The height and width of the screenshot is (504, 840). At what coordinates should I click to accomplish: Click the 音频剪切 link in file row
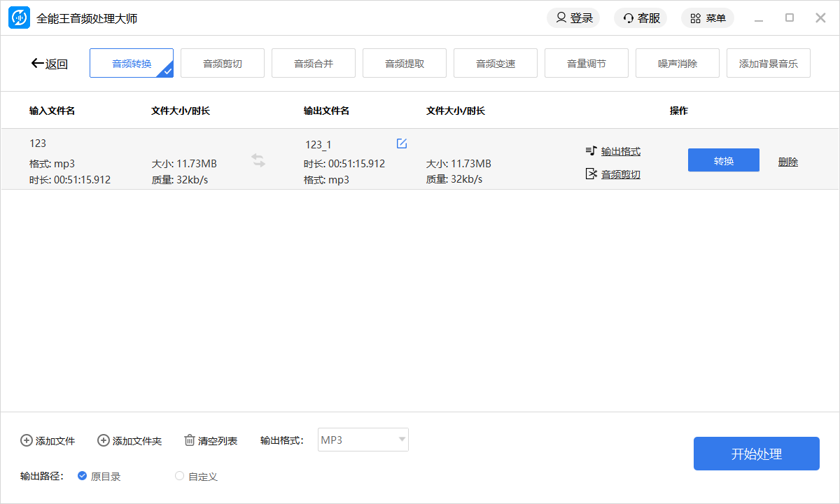[620, 174]
